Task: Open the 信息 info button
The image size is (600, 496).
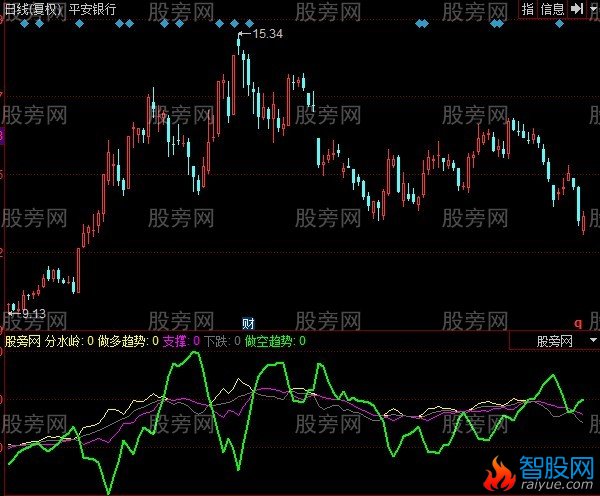Action: coord(552,9)
